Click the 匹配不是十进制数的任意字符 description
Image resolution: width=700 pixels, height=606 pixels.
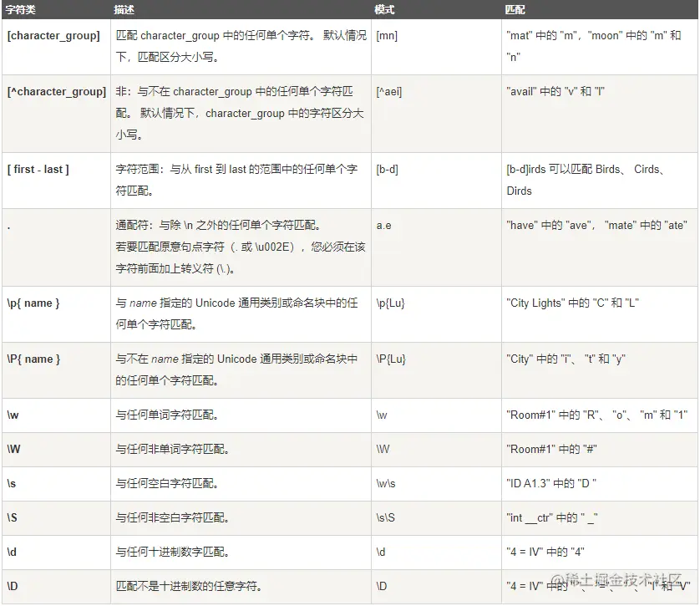pos(241,586)
